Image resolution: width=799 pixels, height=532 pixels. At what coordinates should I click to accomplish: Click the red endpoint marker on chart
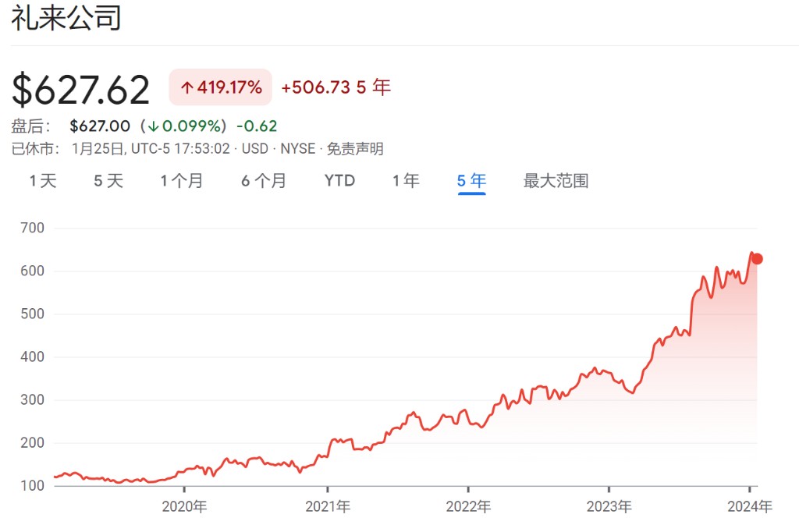[x=757, y=259]
